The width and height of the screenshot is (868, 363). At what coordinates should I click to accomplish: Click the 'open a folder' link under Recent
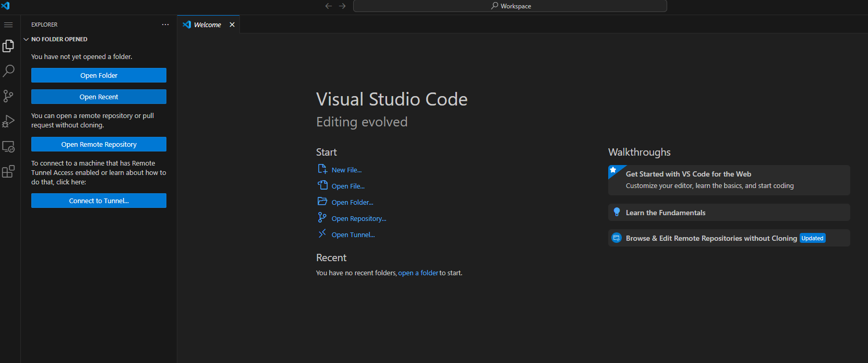click(x=418, y=273)
